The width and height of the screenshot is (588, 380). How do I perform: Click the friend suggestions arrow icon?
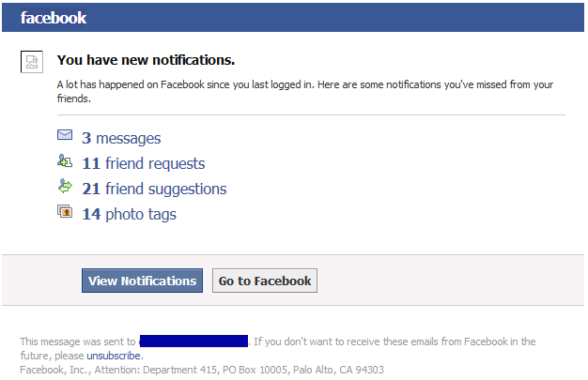tap(65, 187)
